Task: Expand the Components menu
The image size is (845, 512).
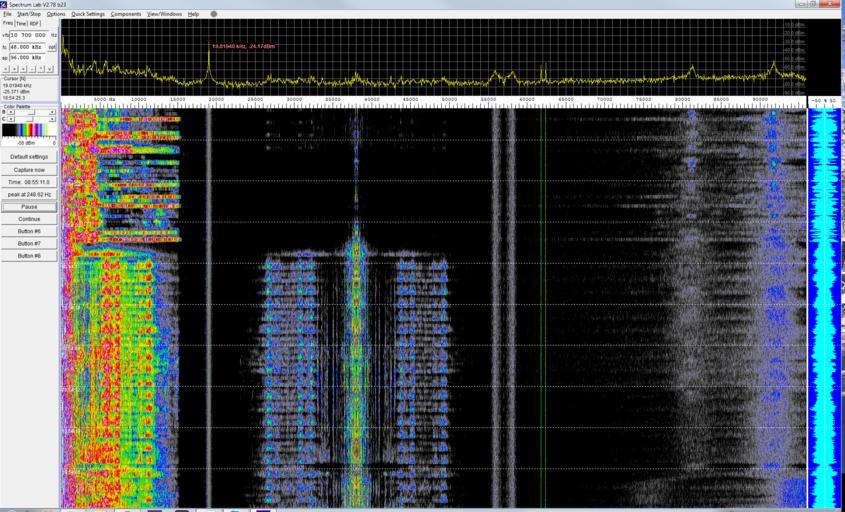Action: point(126,14)
